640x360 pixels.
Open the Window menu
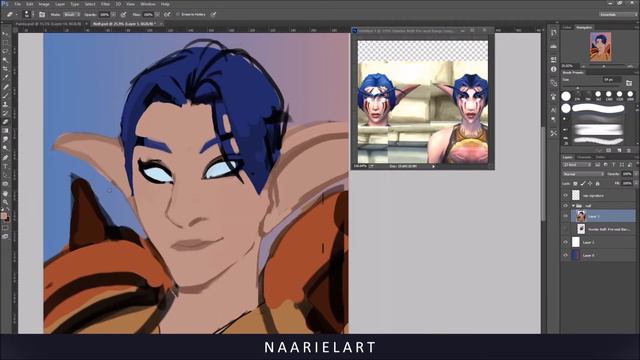pyautogui.click(x=148, y=4)
